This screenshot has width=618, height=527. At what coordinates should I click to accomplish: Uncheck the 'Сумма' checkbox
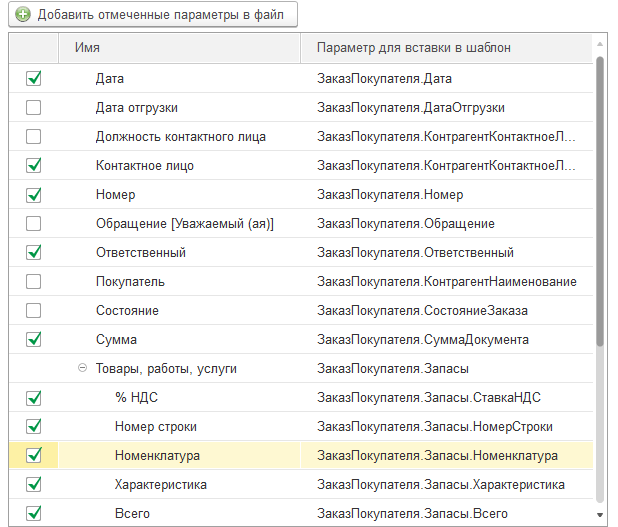tap(34, 339)
